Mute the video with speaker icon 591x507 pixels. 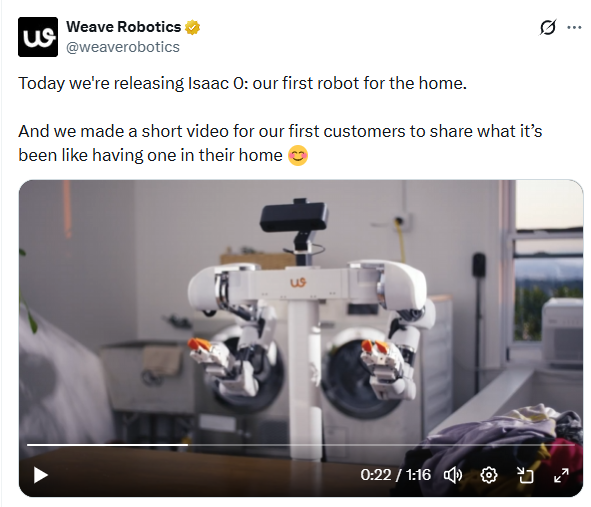pyautogui.click(x=453, y=475)
